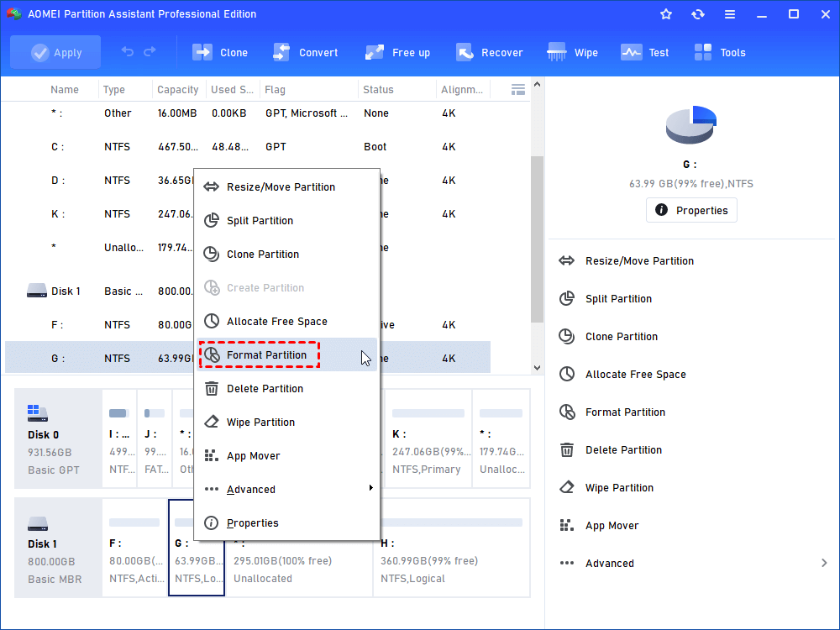
Task: Click the G: pie chart icon
Action: coord(691,125)
